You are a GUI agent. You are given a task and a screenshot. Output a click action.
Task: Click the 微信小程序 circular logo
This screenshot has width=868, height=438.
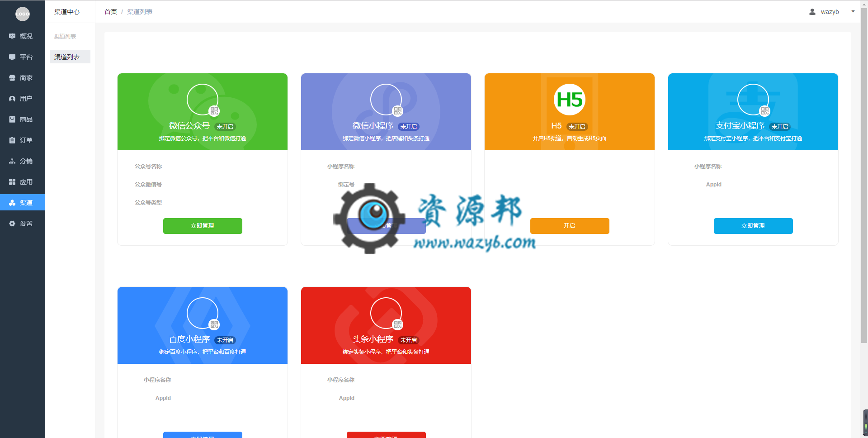[386, 100]
